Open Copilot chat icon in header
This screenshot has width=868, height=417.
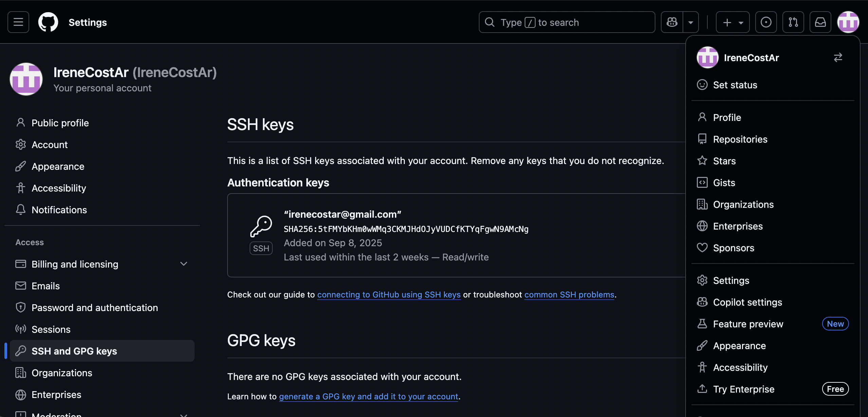click(x=672, y=22)
